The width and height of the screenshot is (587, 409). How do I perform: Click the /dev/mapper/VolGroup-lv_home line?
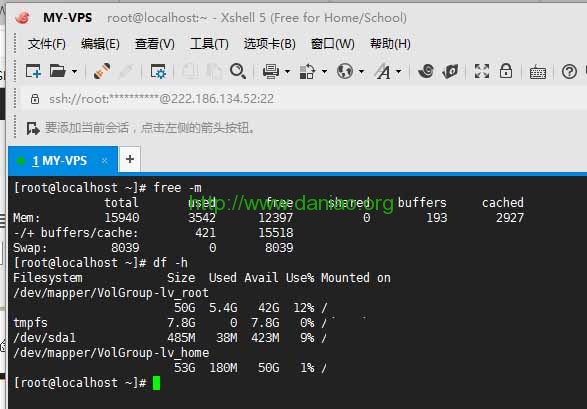pyautogui.click(x=111, y=352)
